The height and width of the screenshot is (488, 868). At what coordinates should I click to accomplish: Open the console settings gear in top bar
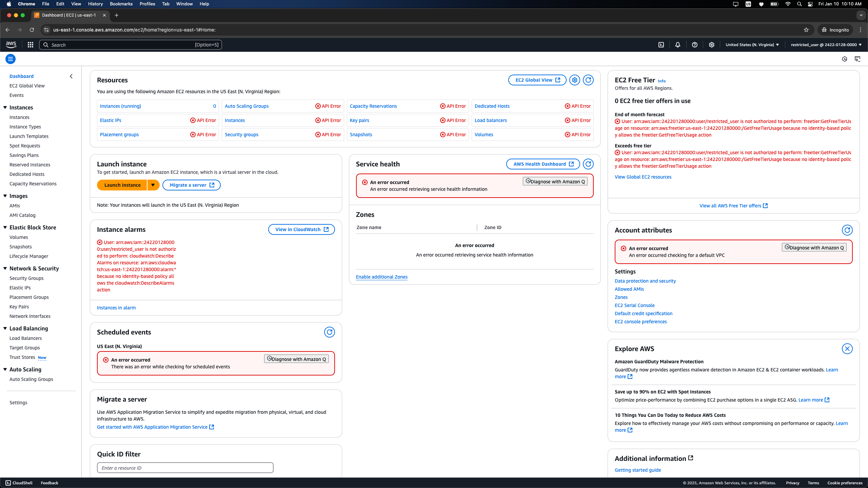click(711, 45)
